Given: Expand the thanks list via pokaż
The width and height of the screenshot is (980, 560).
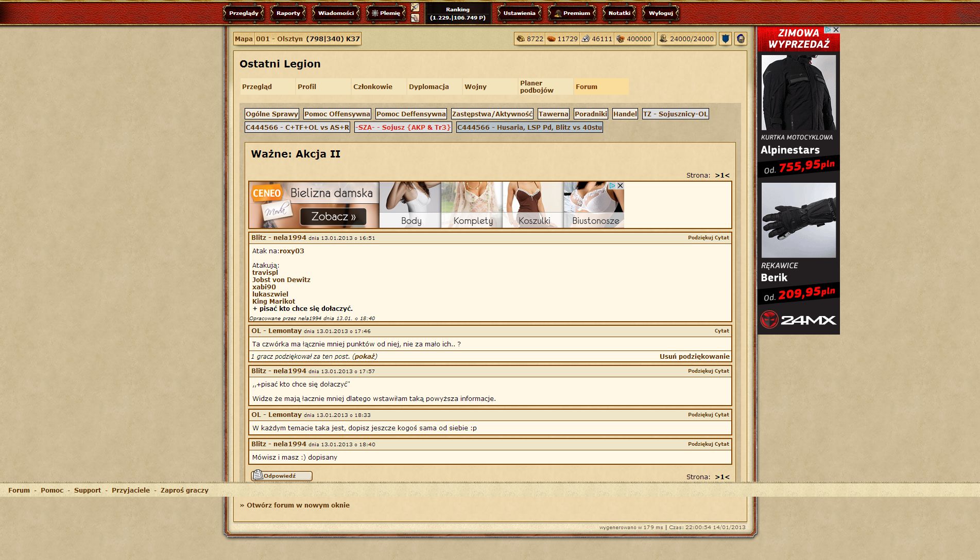Looking at the screenshot, I should tap(365, 356).
